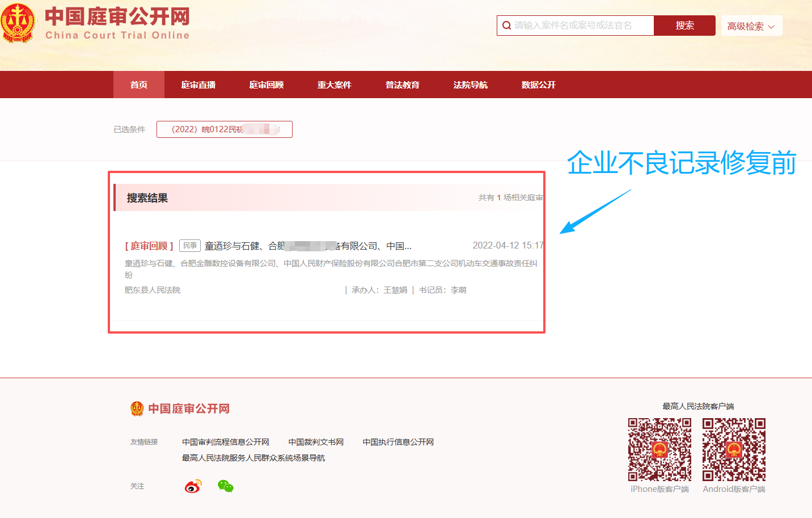Viewport: 812px width, 518px height.
Task: Click inside the case search input field
Action: click(578, 26)
